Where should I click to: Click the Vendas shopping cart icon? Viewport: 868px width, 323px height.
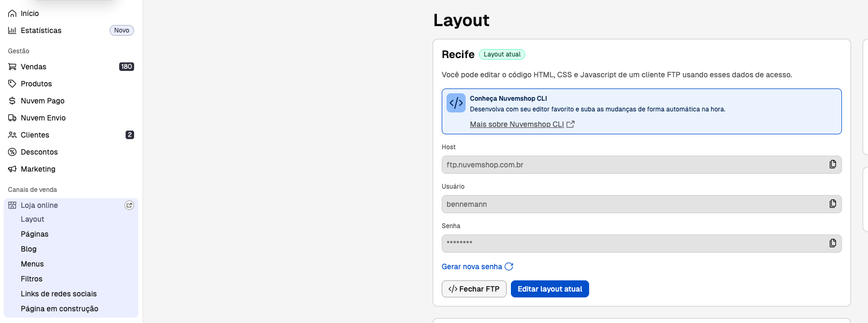[12, 67]
